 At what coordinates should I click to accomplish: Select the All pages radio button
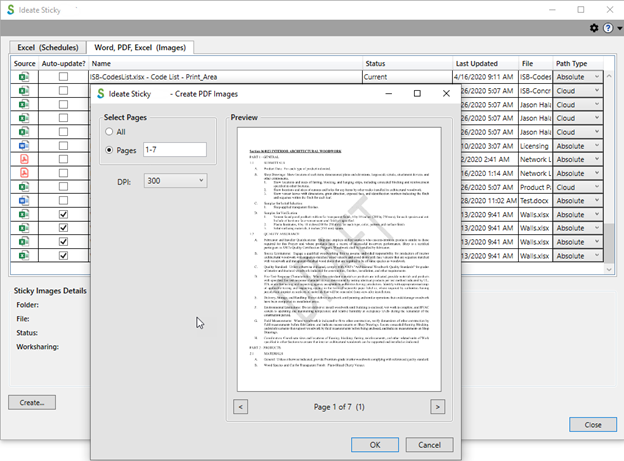(x=109, y=131)
